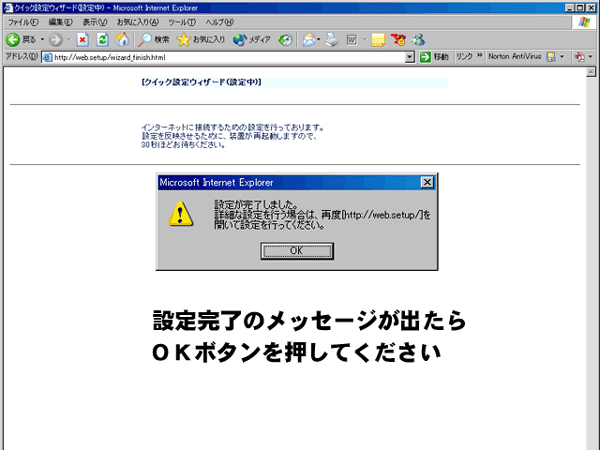Click the browser window title bar icon
The height and width of the screenshot is (450, 600).
click(8, 8)
